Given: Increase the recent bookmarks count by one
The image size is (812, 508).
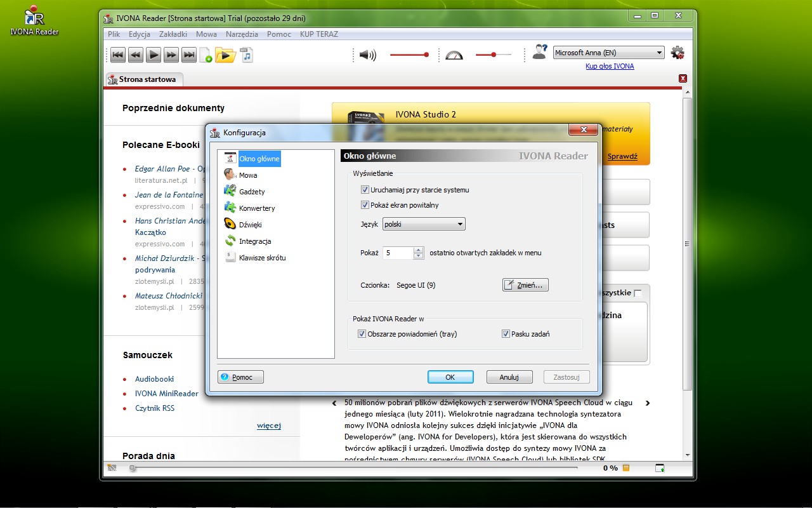Looking at the screenshot, I should point(418,250).
